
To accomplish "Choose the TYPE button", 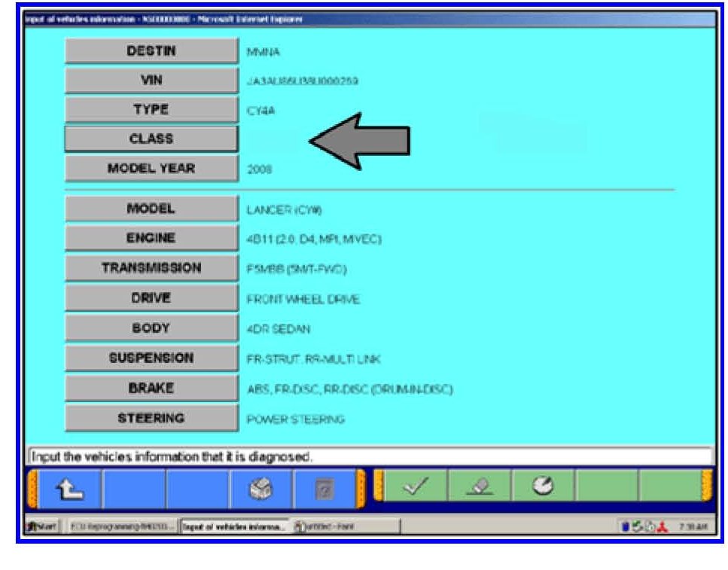I will coord(151,110).
